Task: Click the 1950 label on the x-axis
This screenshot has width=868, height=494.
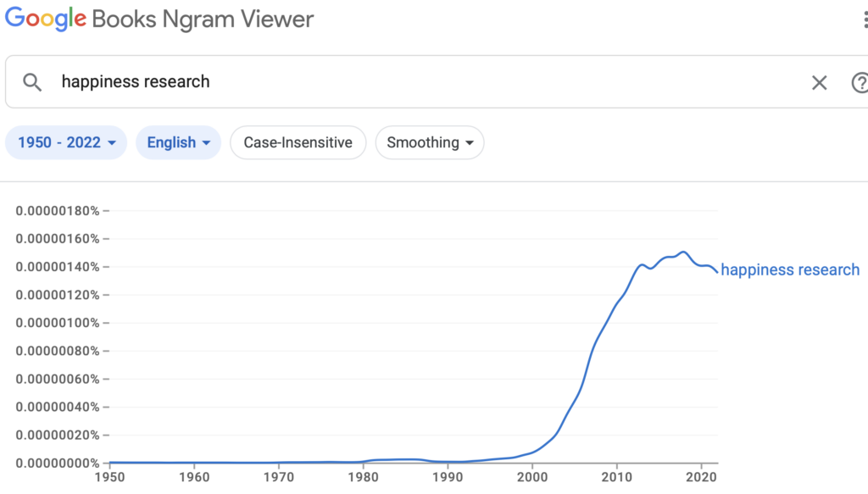Action: click(x=110, y=478)
